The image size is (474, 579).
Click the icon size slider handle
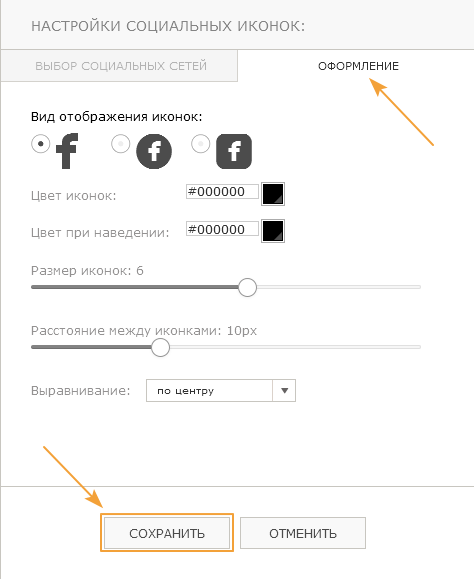pyautogui.click(x=247, y=287)
